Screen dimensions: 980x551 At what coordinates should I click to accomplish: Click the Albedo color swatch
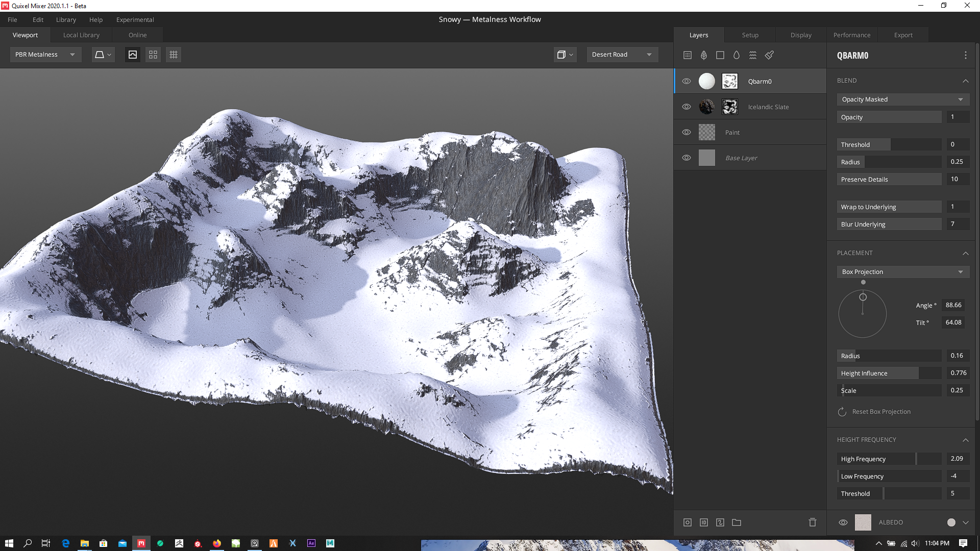click(x=863, y=522)
